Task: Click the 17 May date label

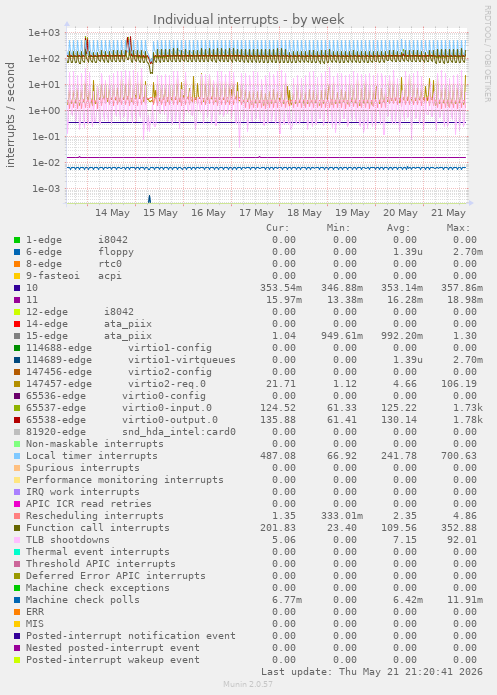Action: (x=256, y=213)
